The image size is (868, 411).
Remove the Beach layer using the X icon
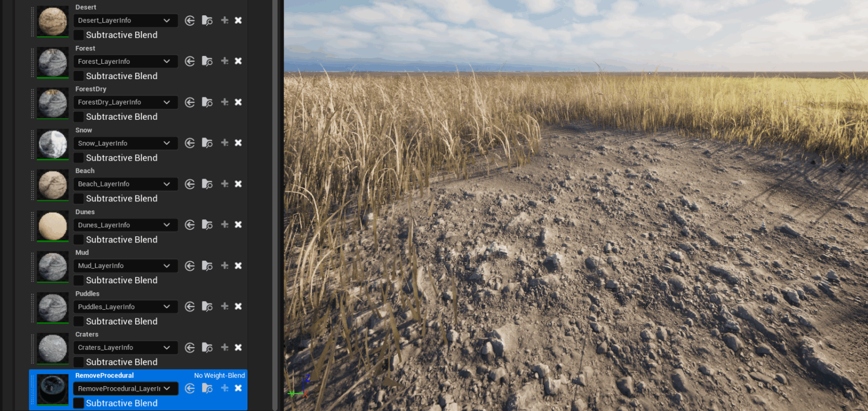coord(238,184)
